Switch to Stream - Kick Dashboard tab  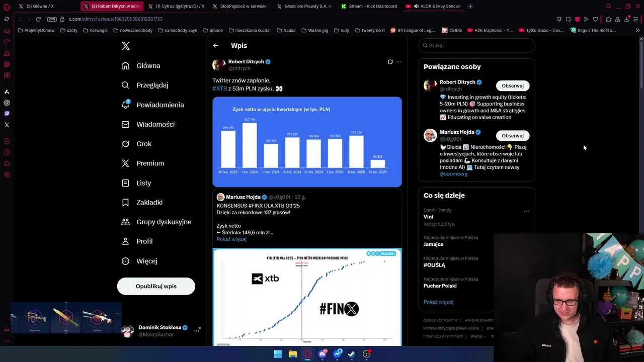coord(369,7)
